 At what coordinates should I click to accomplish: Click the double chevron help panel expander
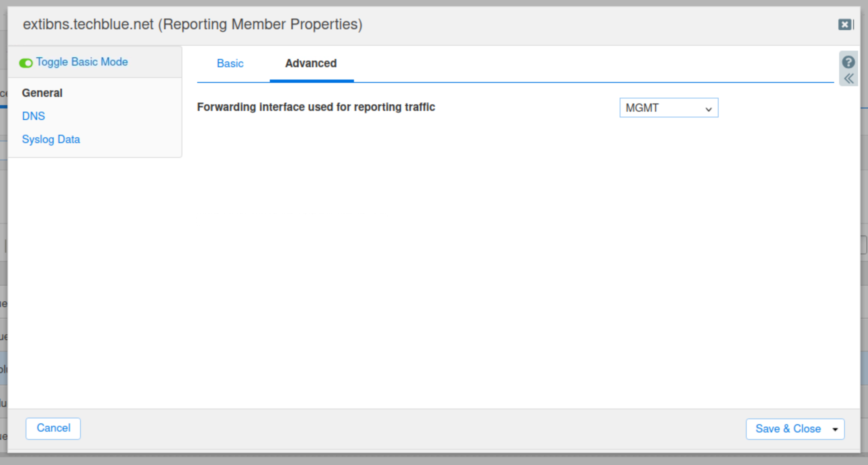[849, 79]
